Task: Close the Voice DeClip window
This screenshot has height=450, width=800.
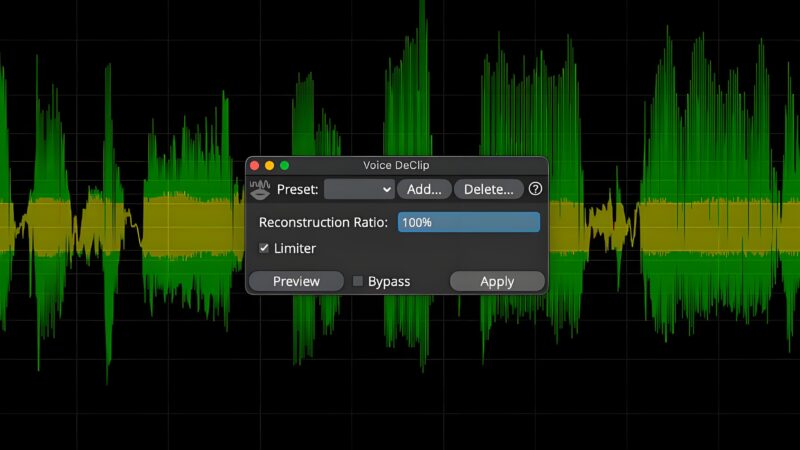Action: click(255, 165)
